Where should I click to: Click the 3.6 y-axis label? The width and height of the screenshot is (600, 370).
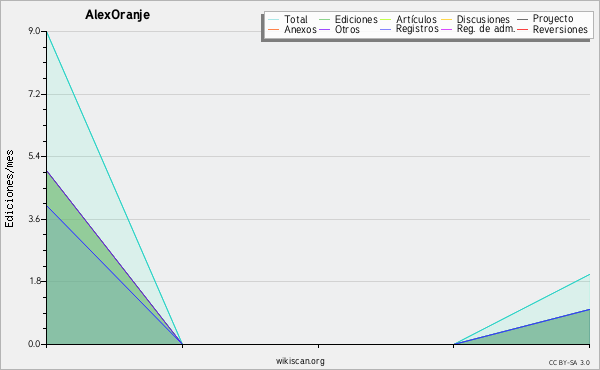pos(34,219)
